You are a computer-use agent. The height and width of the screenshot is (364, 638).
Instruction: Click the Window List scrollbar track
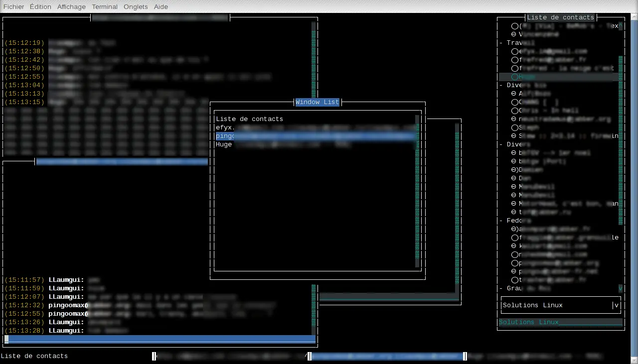(418, 191)
